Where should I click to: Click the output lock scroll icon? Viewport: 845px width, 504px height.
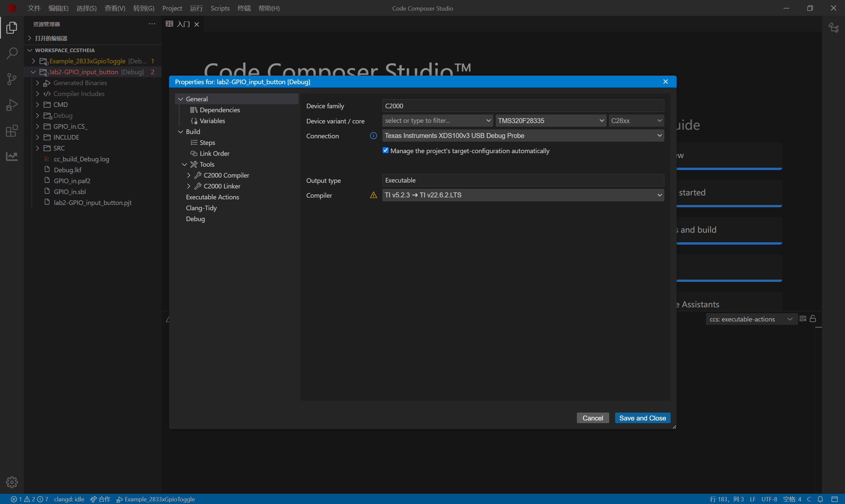[x=813, y=319]
